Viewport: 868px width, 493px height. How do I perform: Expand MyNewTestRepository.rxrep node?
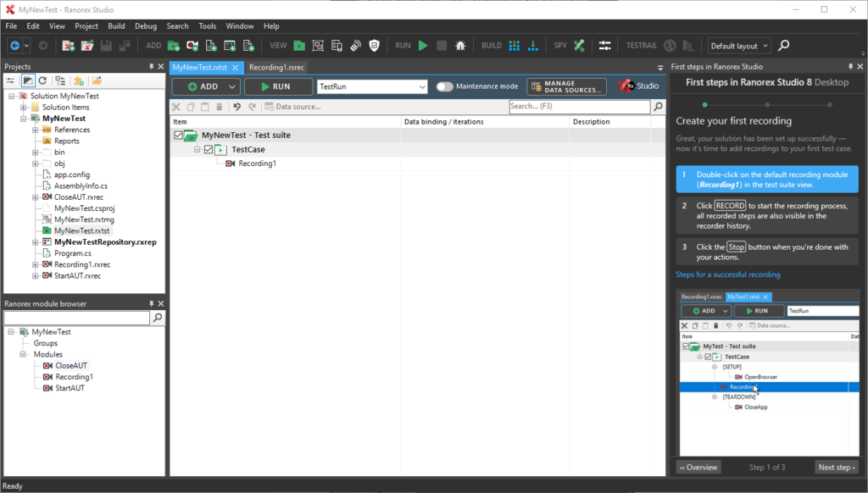[35, 242]
